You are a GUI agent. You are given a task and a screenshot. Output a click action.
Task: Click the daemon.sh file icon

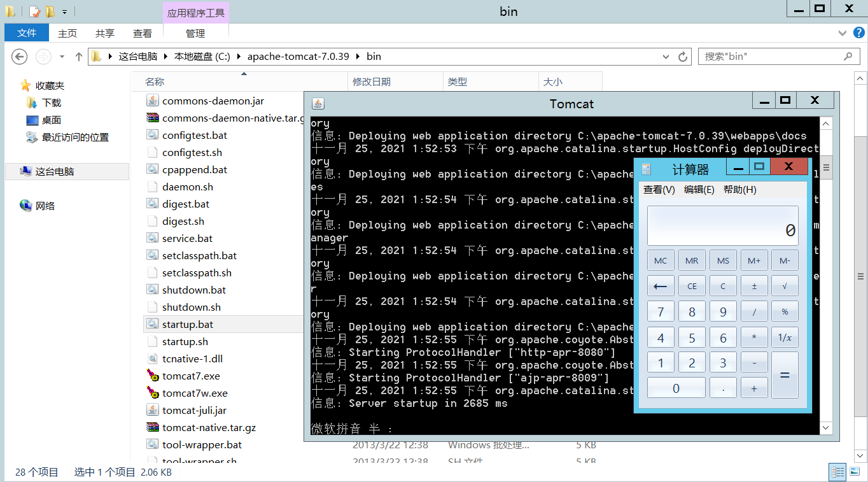(x=152, y=187)
